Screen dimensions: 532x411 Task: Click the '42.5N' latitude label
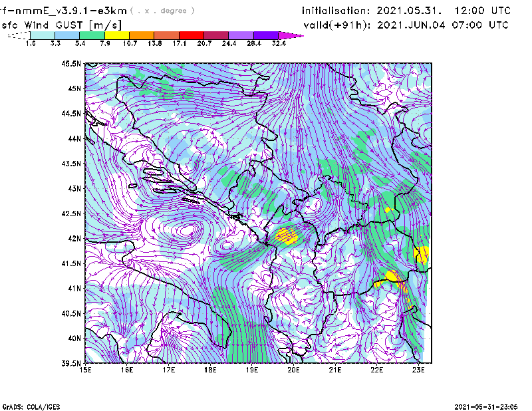[x=72, y=213]
